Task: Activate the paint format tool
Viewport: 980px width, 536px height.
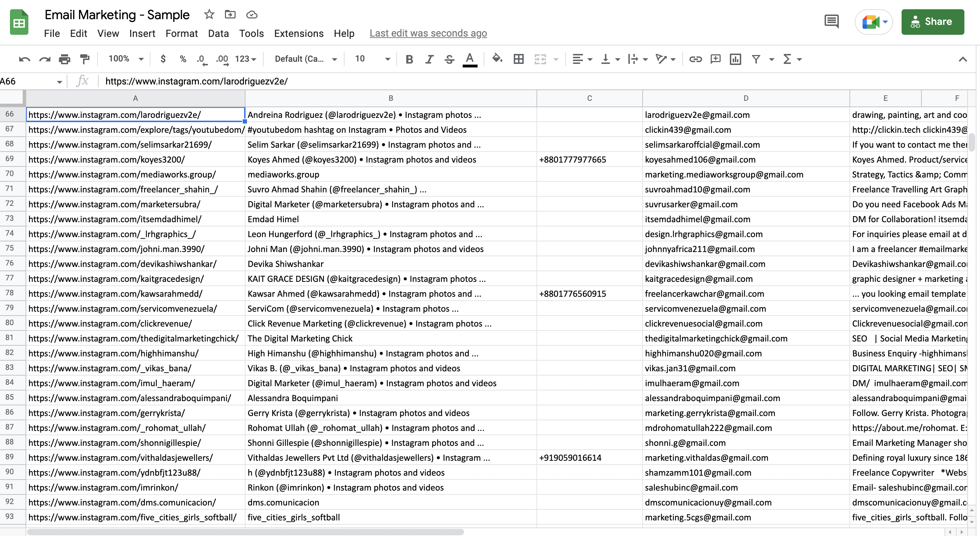Action: click(x=84, y=59)
